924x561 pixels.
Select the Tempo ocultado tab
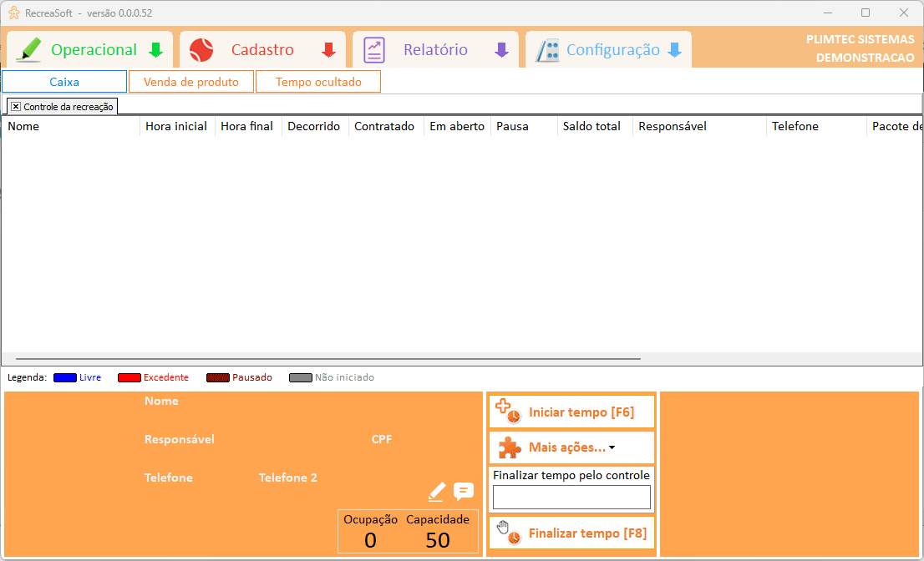pos(318,82)
